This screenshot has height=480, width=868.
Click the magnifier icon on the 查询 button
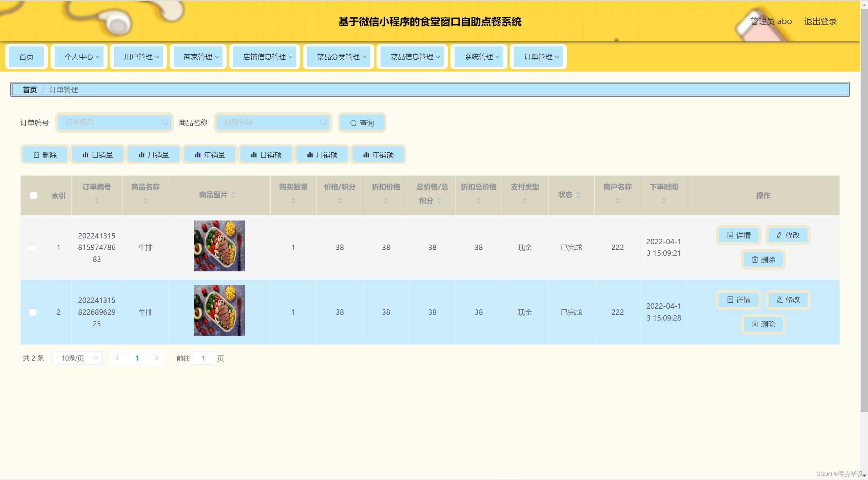tap(353, 123)
